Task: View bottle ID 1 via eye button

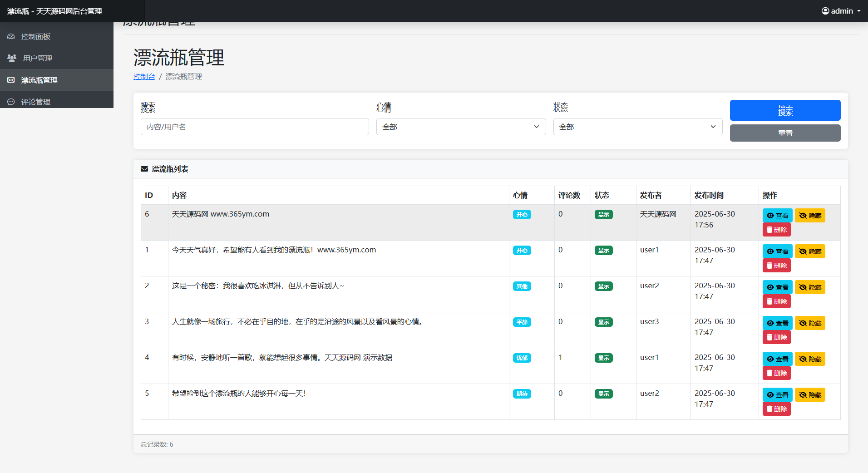Action: coord(777,251)
